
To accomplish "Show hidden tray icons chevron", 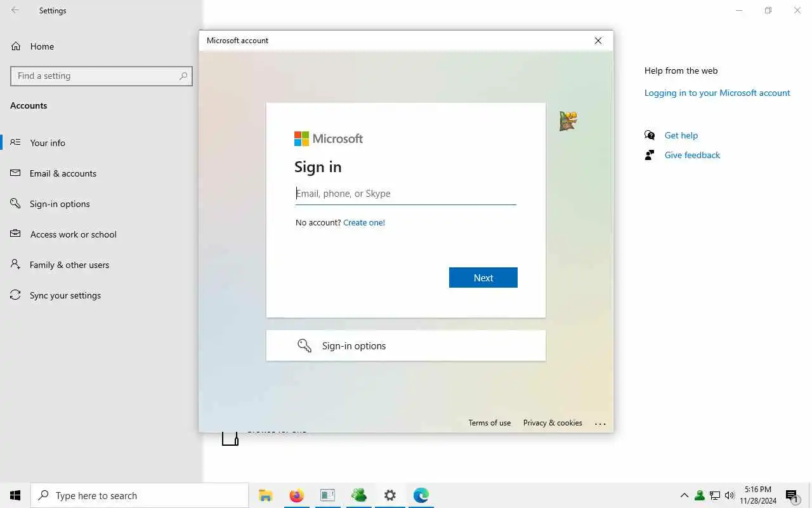I will pyautogui.click(x=684, y=495).
